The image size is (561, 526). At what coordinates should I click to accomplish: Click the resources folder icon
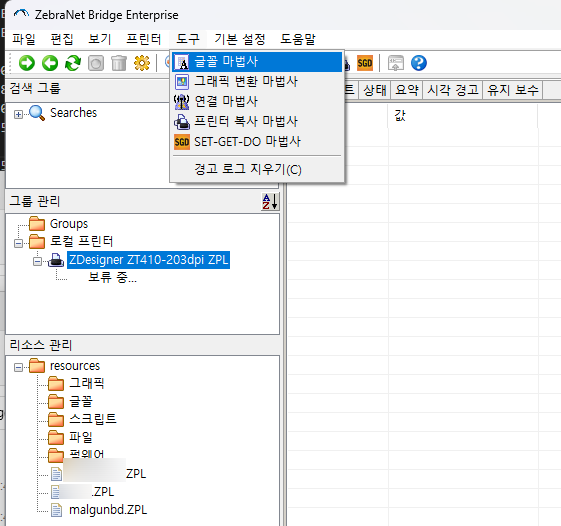pos(37,366)
